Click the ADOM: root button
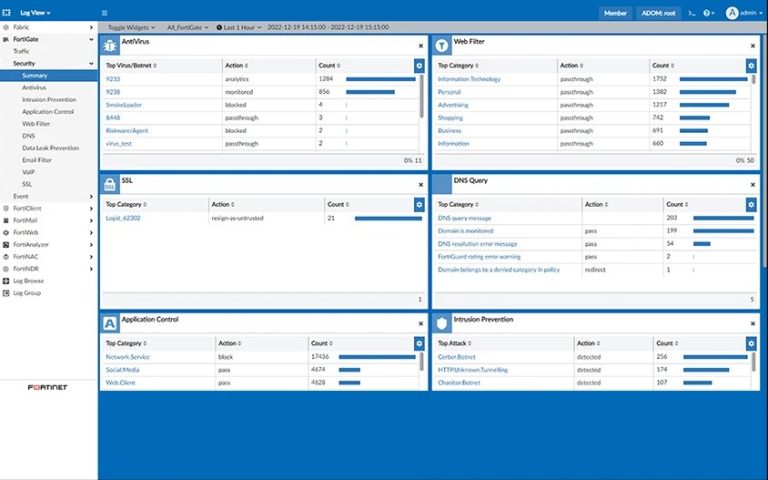768x480 pixels. (658, 13)
